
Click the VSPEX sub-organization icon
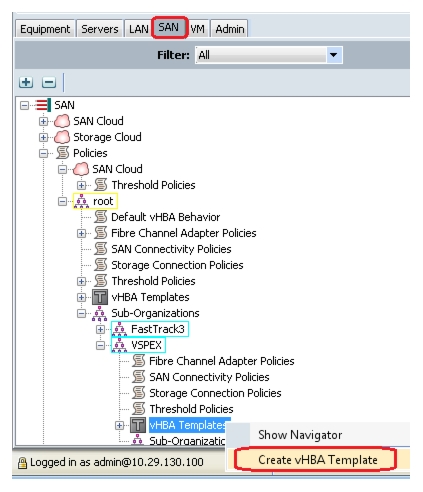(x=119, y=345)
